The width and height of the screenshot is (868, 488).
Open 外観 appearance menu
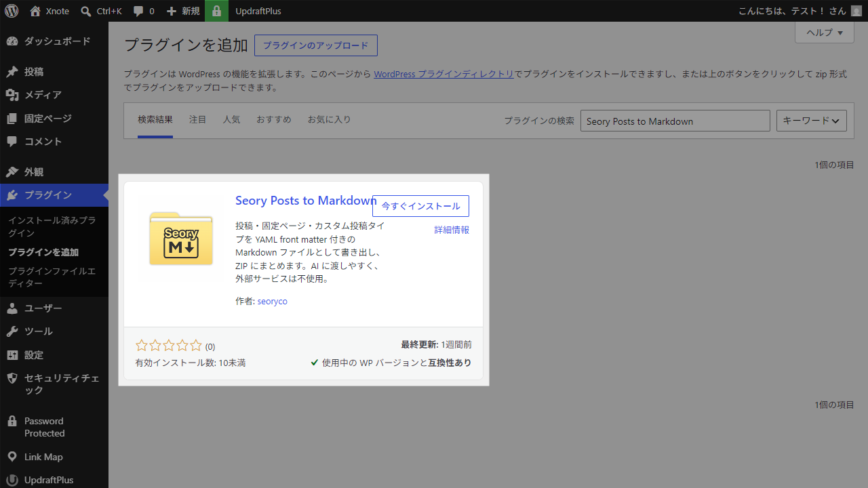click(54, 172)
